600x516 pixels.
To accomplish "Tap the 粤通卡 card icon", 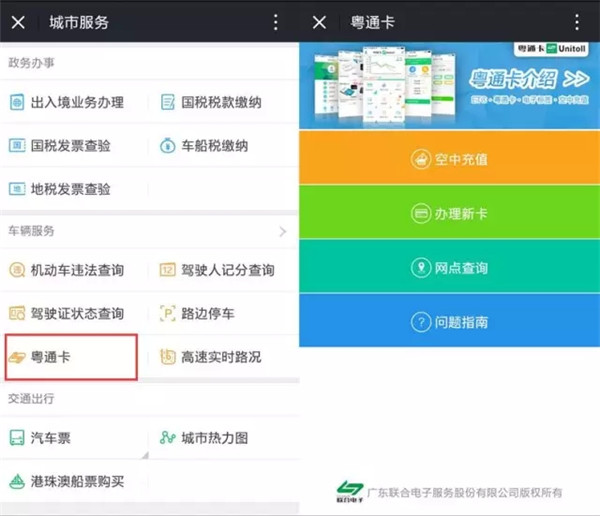I will [x=17, y=357].
